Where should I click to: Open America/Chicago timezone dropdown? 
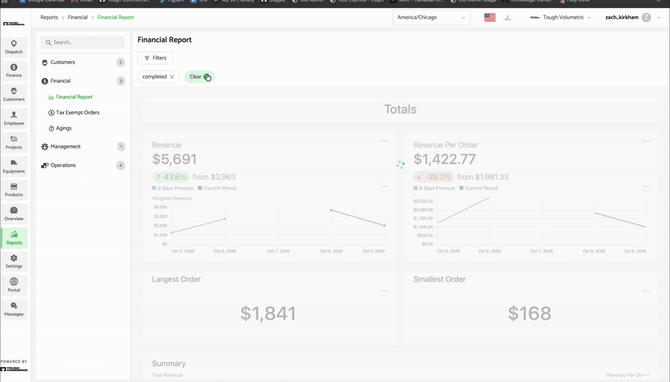point(431,18)
